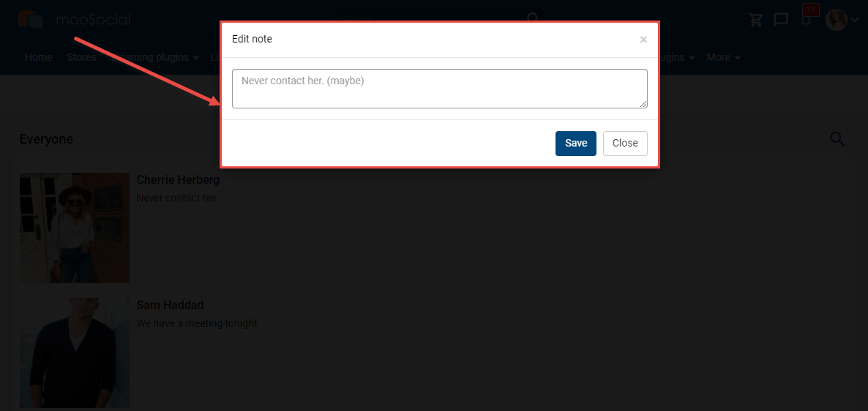This screenshot has width=868, height=411.
Task: Open the shopping cart icon
Action: point(755,20)
